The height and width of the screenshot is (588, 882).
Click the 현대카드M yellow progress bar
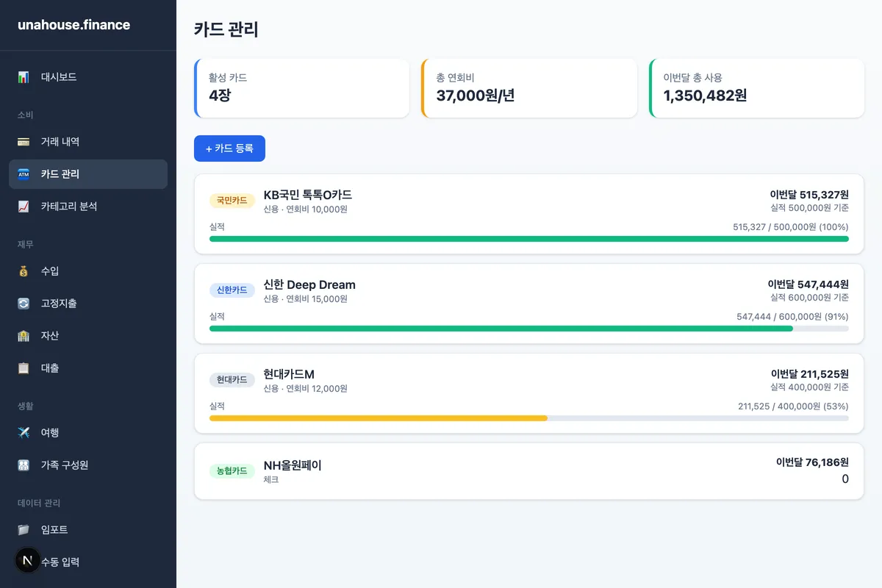pyautogui.click(x=379, y=418)
